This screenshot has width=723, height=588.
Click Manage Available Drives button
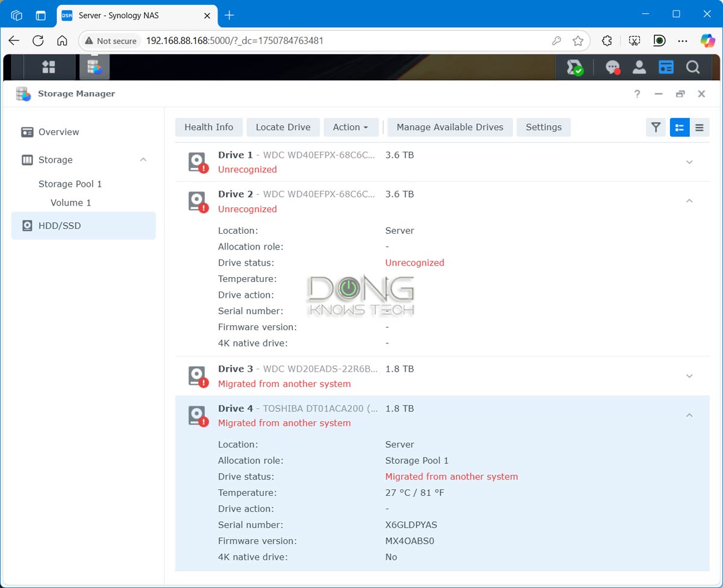tap(449, 127)
